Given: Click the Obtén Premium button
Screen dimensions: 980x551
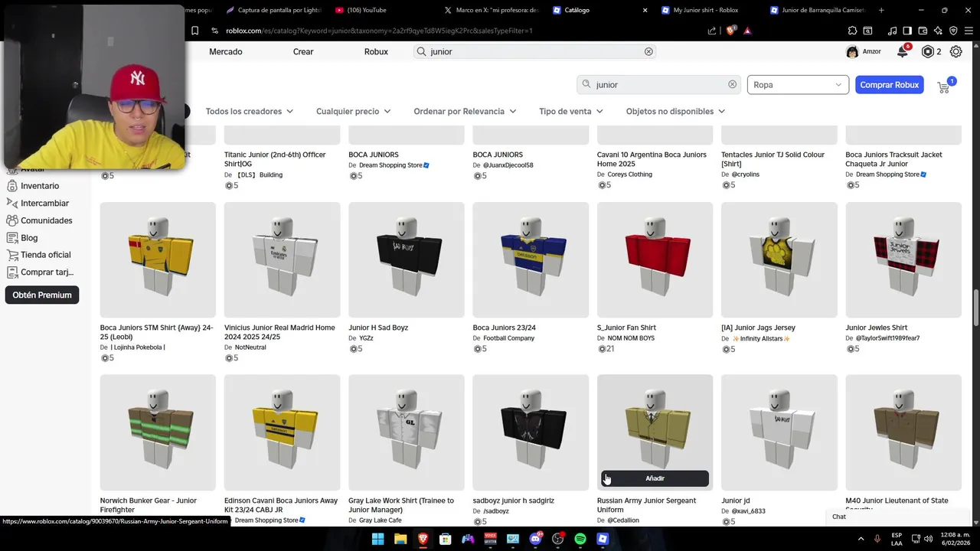Looking at the screenshot, I should (x=42, y=295).
